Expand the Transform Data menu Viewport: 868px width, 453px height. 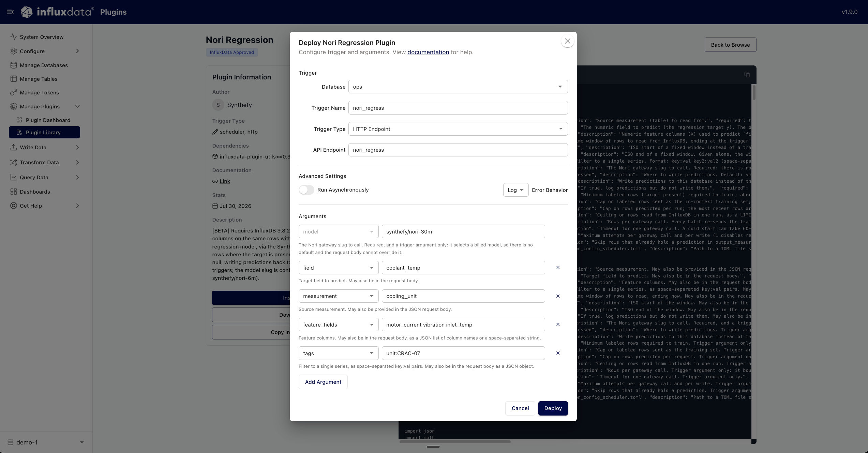(x=44, y=162)
